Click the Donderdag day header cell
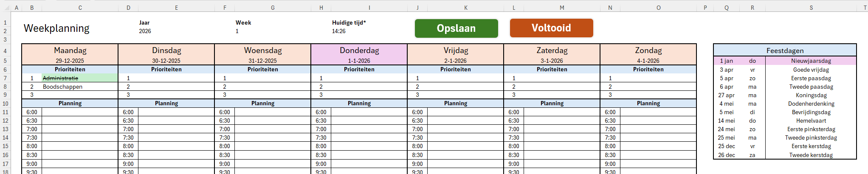This screenshot has height=174, width=868. (x=359, y=51)
